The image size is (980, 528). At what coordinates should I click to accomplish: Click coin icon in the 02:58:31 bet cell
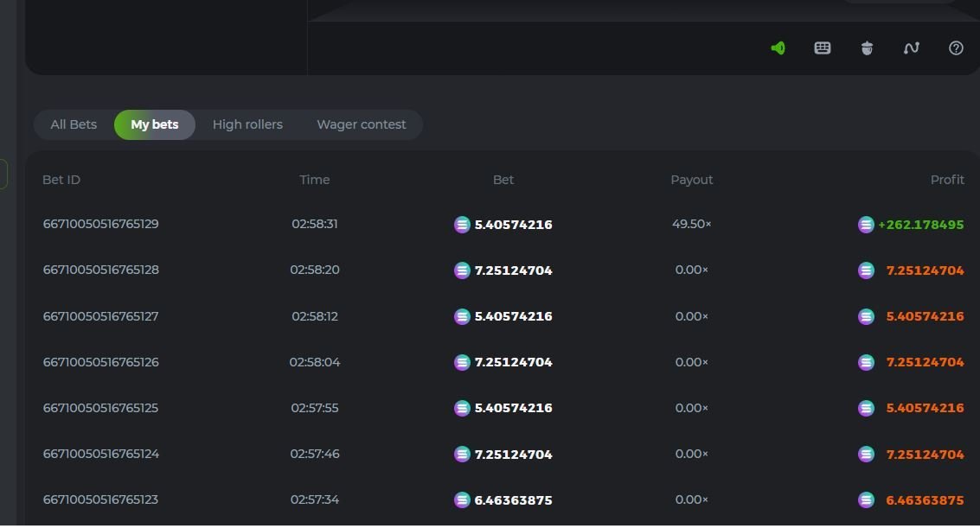(x=462, y=225)
